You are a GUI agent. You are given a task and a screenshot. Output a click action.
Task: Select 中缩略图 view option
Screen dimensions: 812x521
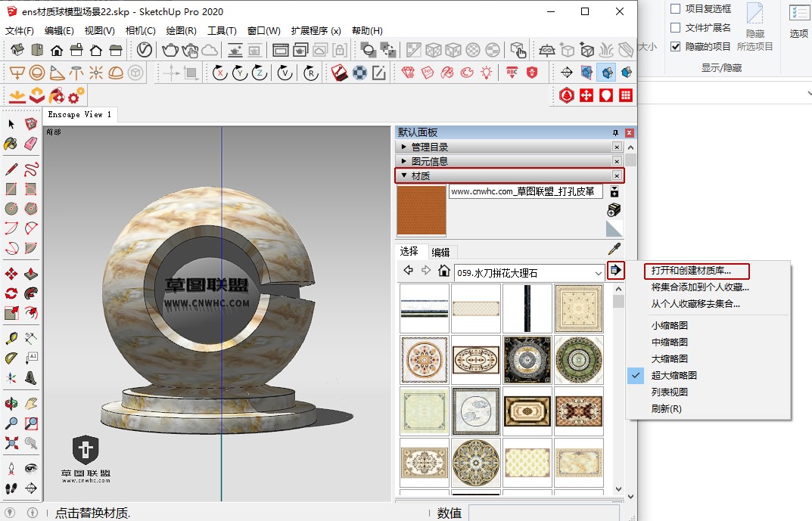point(670,342)
